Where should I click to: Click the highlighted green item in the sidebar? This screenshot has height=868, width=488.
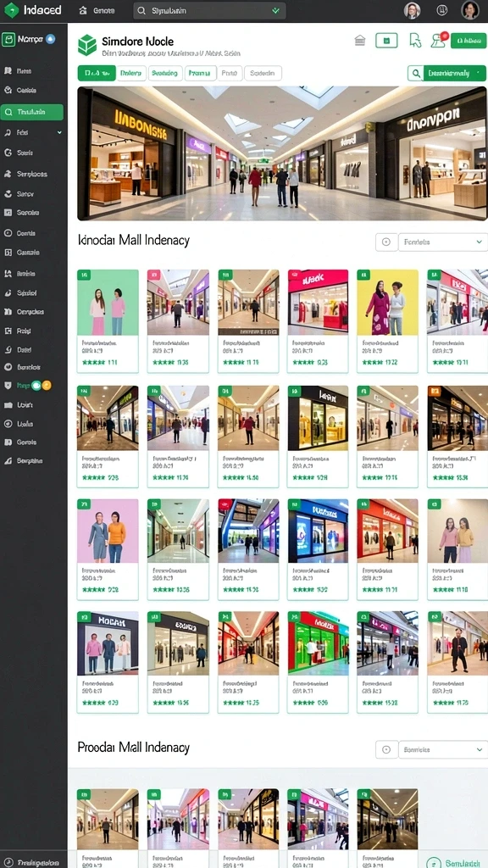point(32,113)
